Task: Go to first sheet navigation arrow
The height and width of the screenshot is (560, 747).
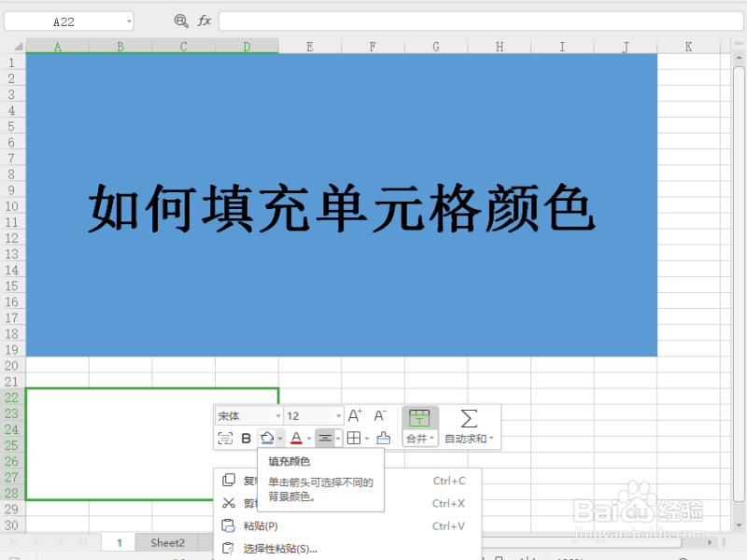Action: click(14, 542)
